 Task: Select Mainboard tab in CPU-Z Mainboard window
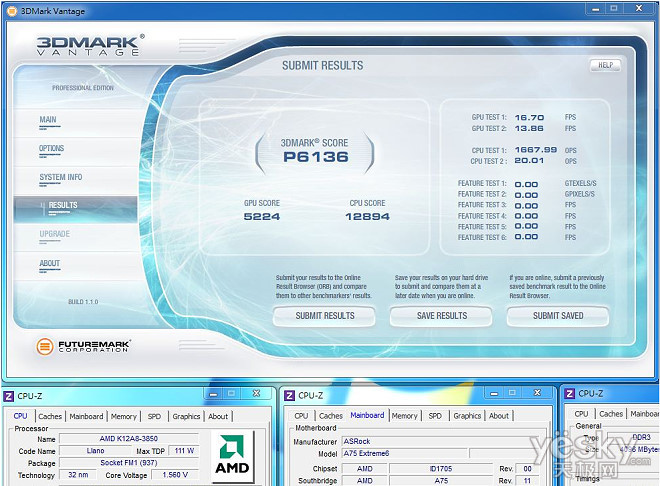367,415
